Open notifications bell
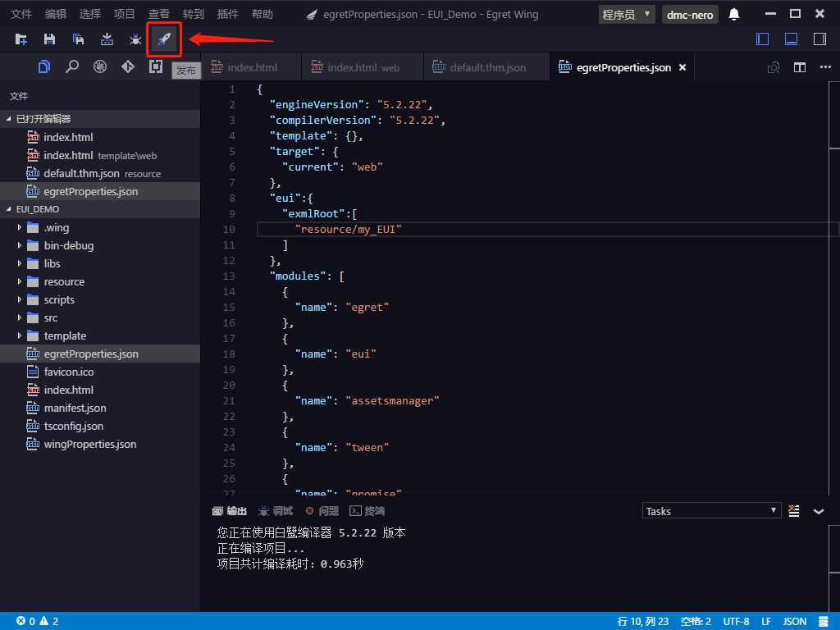The height and width of the screenshot is (630, 840). pyautogui.click(x=734, y=15)
